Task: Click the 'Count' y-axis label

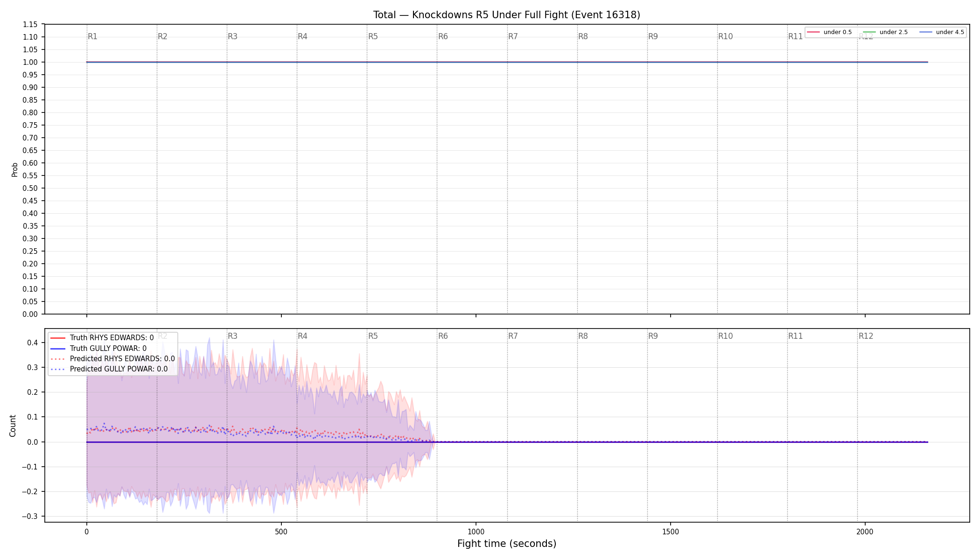Action: click(13, 426)
